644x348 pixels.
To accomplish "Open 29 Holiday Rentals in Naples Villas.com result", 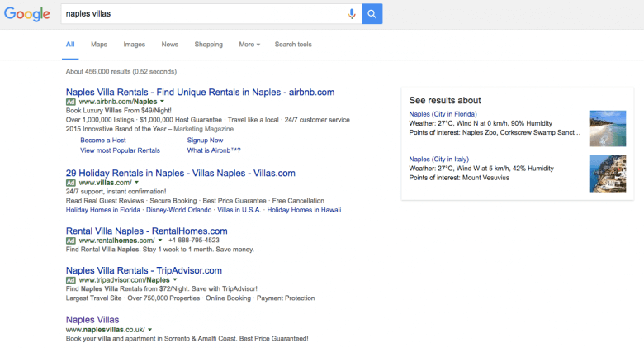I will pyautogui.click(x=180, y=174).
